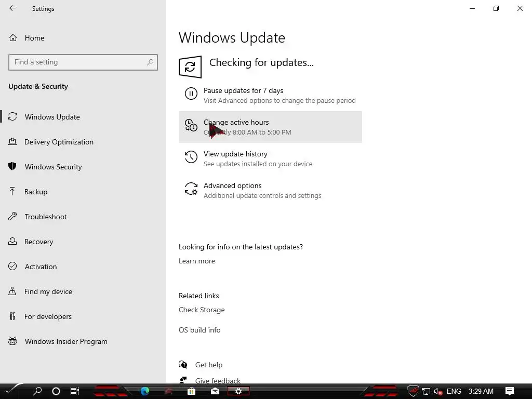Click the Recovery icon in sidebar

12,241
